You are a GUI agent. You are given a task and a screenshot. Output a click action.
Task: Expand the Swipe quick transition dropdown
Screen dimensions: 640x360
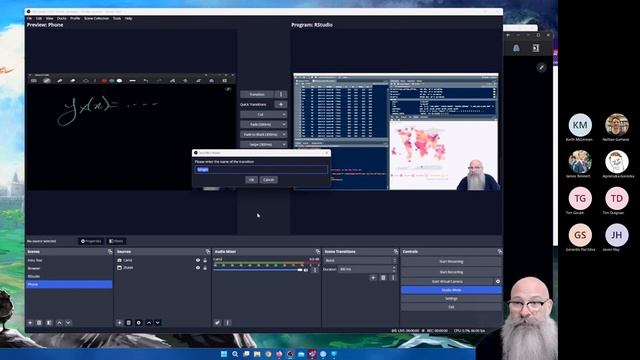tap(284, 144)
